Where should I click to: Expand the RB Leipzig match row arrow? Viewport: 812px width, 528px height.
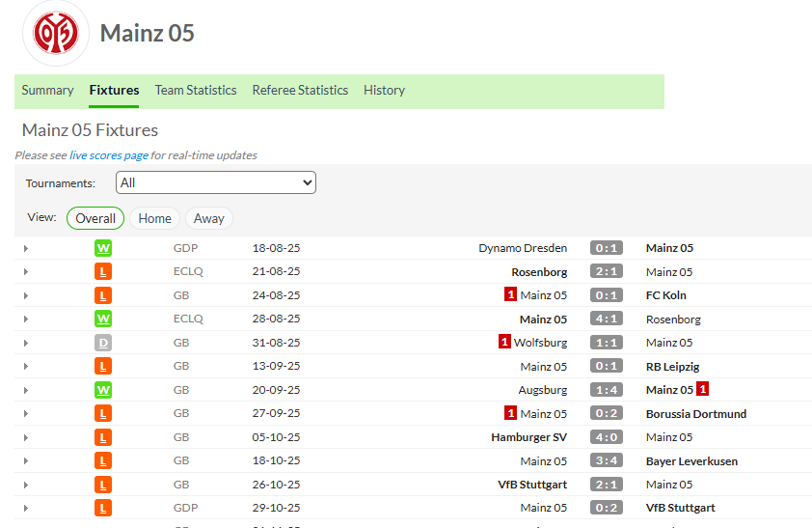click(26, 367)
